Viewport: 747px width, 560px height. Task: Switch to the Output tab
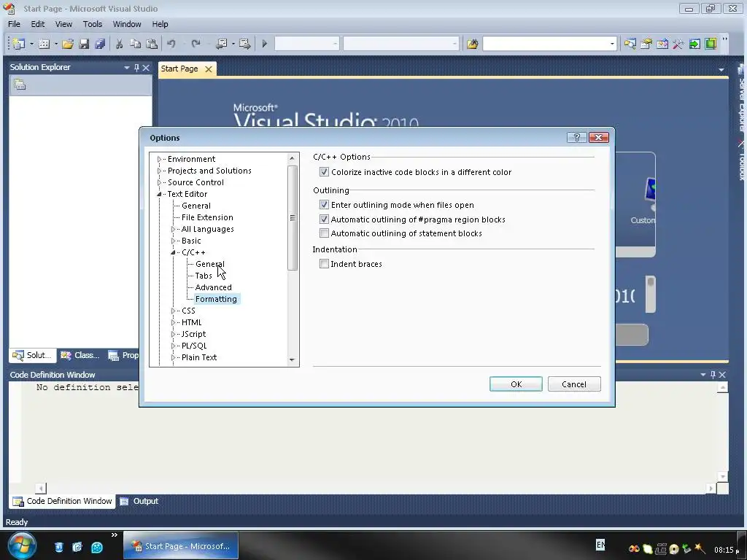(139, 501)
